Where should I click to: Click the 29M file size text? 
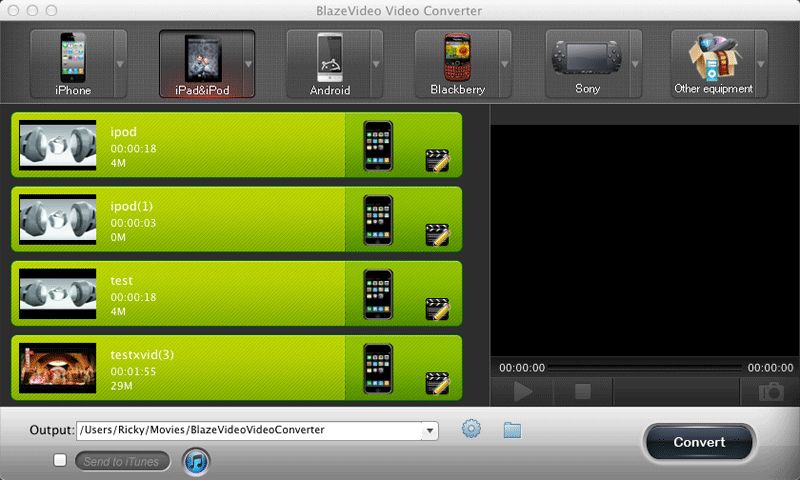[121, 386]
